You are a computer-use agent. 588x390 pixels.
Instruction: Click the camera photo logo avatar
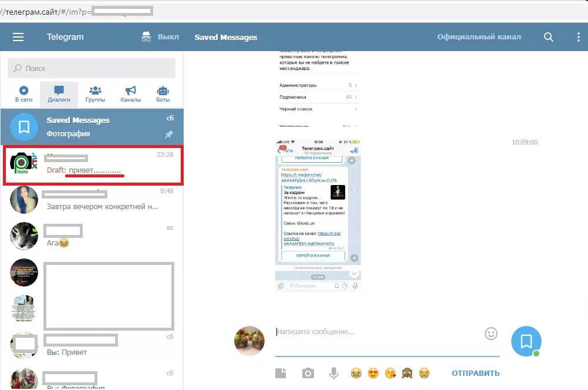click(24, 163)
